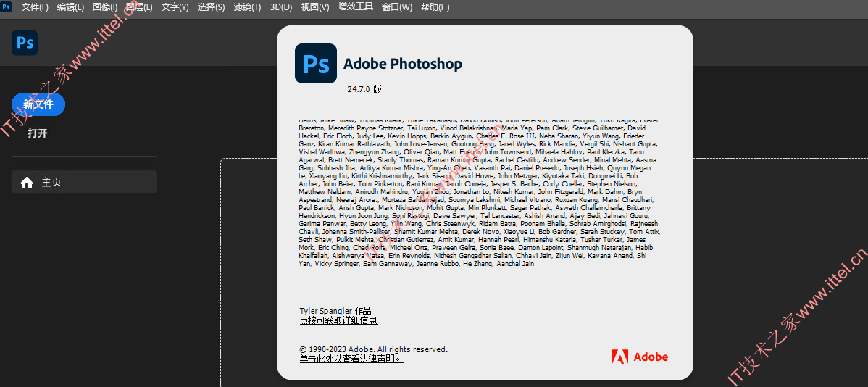Open the 选择(S) menu
Screen dimensions: 868x387
211,7
